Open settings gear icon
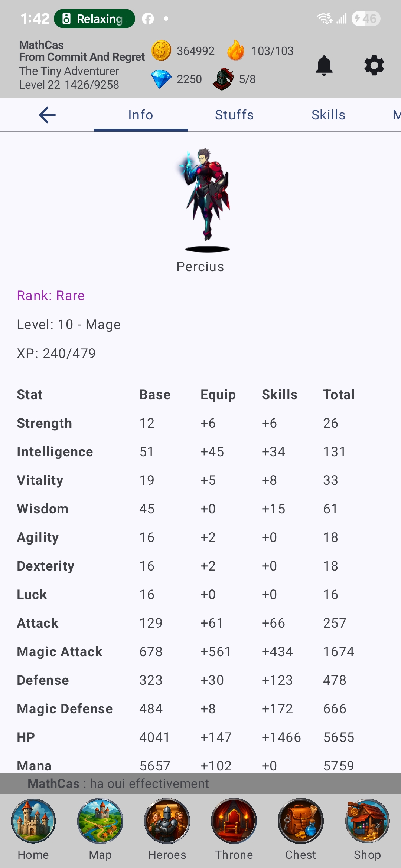Screen dimensions: 401x868 (x=374, y=66)
